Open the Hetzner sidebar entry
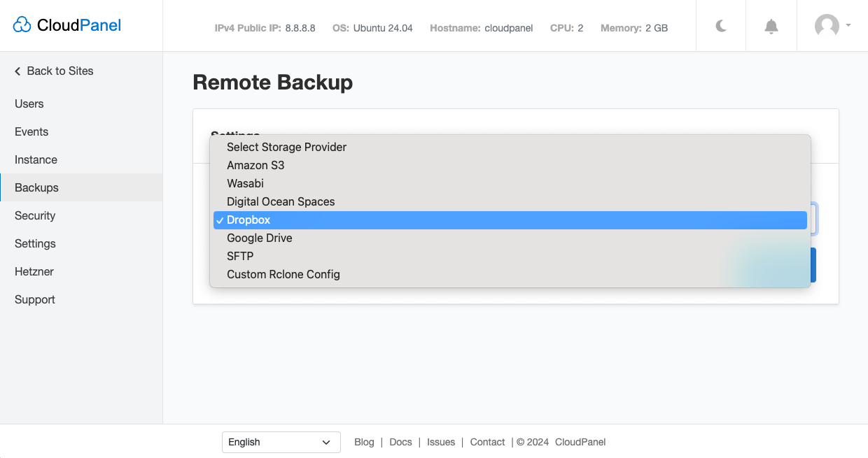This screenshot has width=868, height=458. pyautogui.click(x=35, y=271)
